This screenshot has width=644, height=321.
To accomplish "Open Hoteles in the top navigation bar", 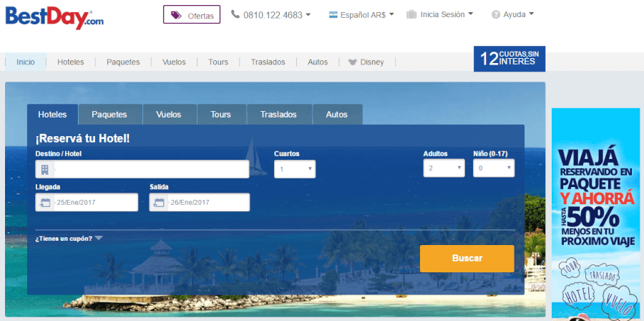I will coord(70,62).
